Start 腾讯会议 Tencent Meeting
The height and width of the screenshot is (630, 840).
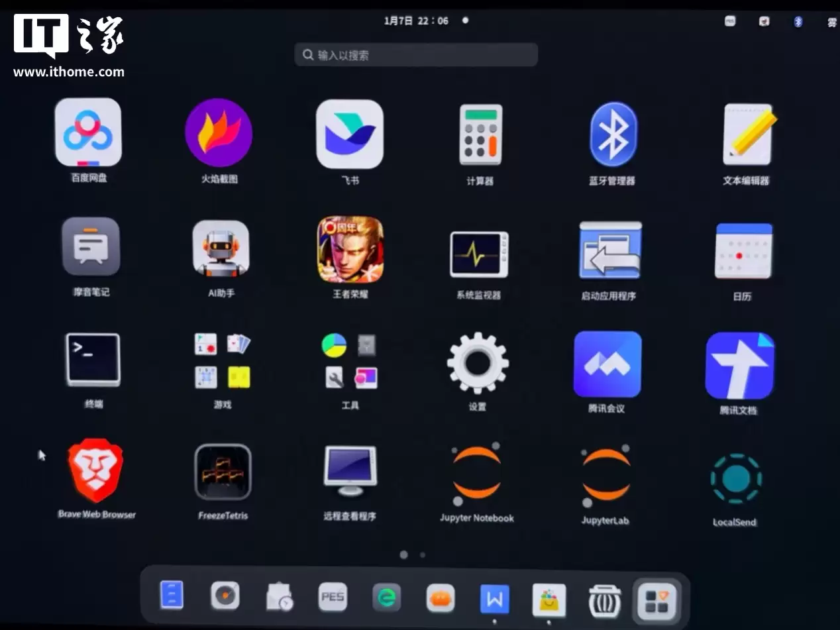pyautogui.click(x=607, y=363)
